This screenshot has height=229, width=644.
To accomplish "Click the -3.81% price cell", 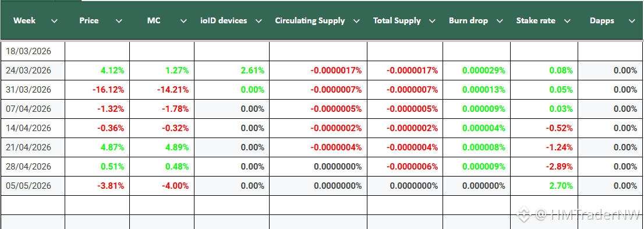I will pos(97,186).
